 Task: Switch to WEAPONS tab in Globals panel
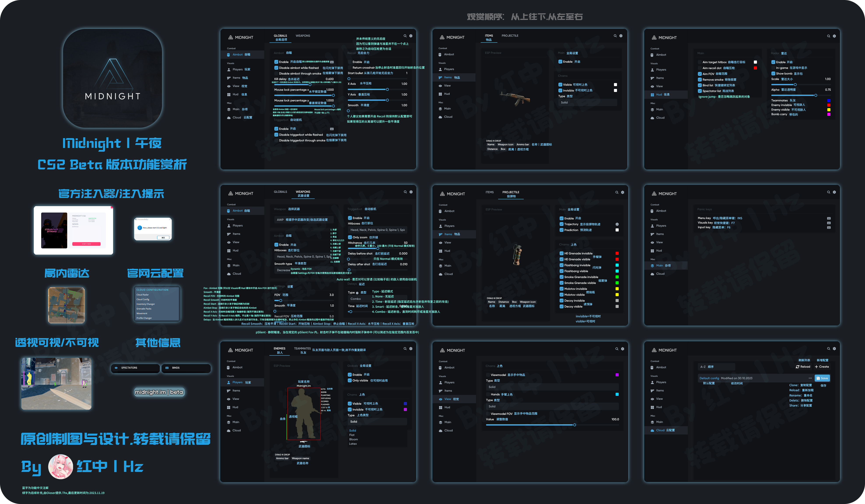[303, 36]
